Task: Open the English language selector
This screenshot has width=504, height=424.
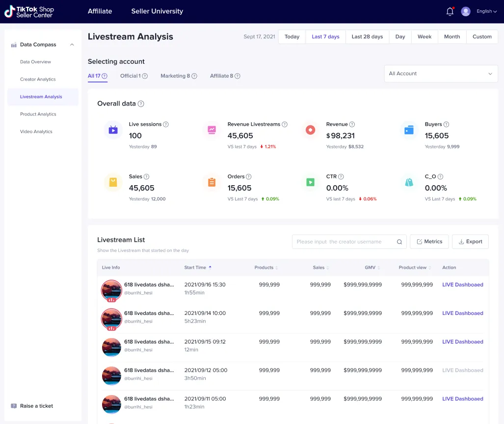Action: click(x=486, y=11)
